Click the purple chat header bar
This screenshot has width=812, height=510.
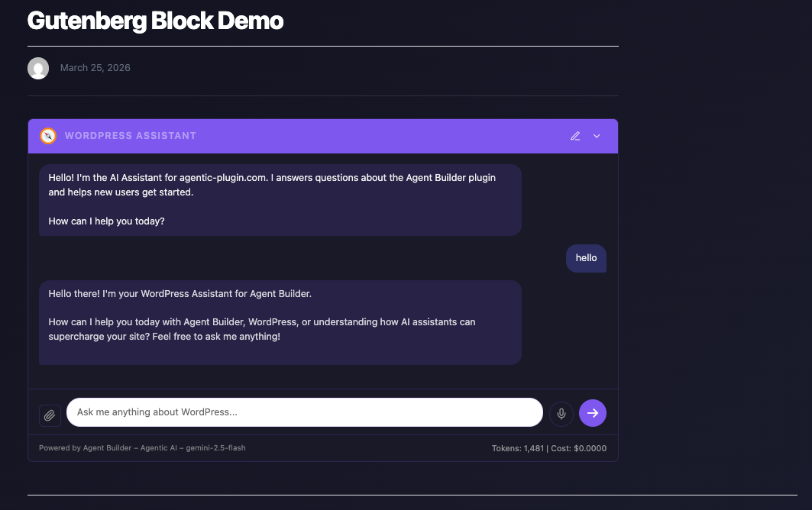click(344, 136)
